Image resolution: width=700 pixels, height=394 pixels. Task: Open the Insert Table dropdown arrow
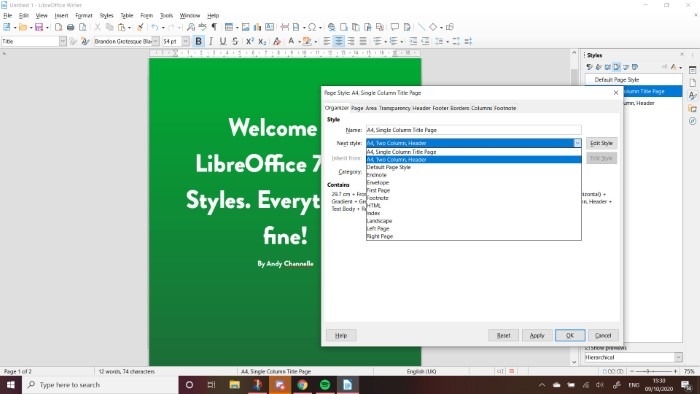tap(237, 28)
